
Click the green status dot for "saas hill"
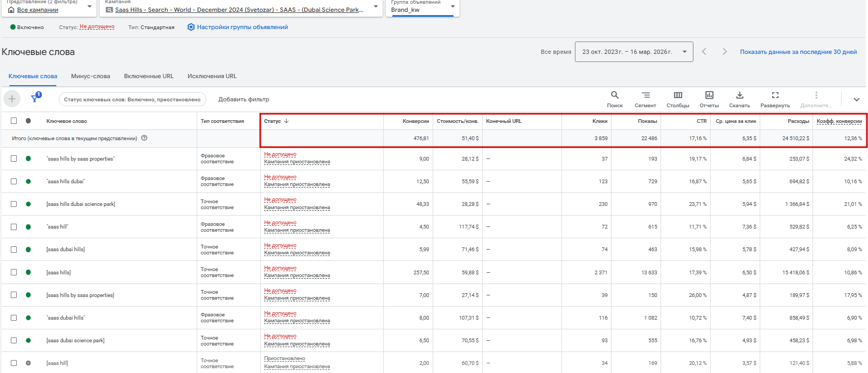tap(29, 227)
